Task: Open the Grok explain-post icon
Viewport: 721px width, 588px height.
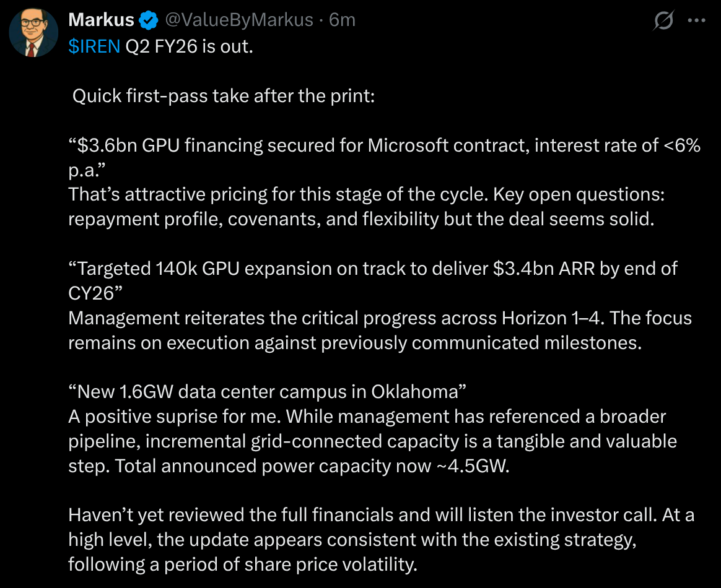Action: tap(663, 21)
